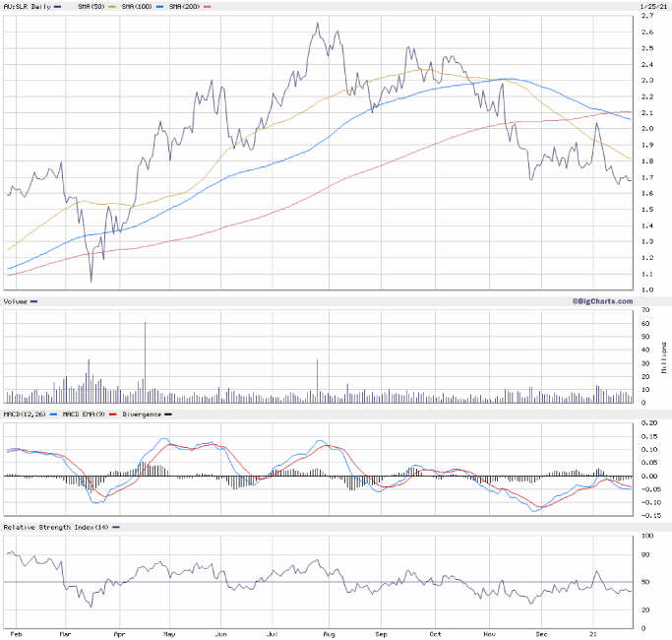This screenshot has height=640, width=672.
Task: Click the Volume legend marker
Action: point(34,301)
